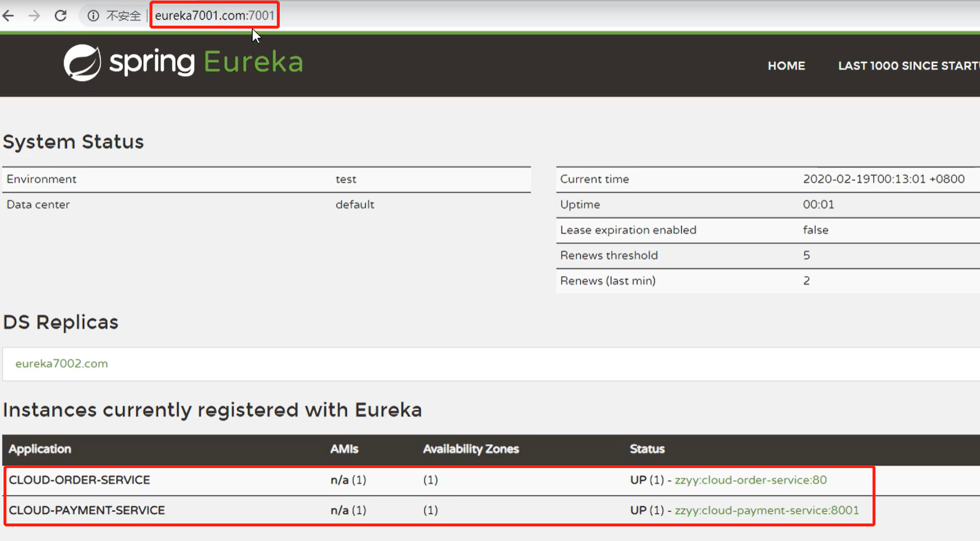Select the renews threshold value 5
Image resolution: width=980 pixels, height=541 pixels.
807,255
